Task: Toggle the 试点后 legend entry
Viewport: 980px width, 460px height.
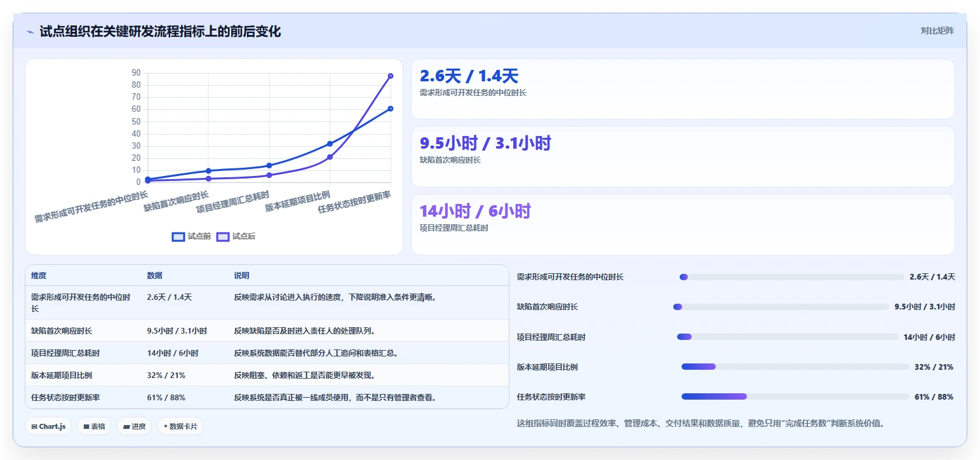Action: click(x=236, y=236)
